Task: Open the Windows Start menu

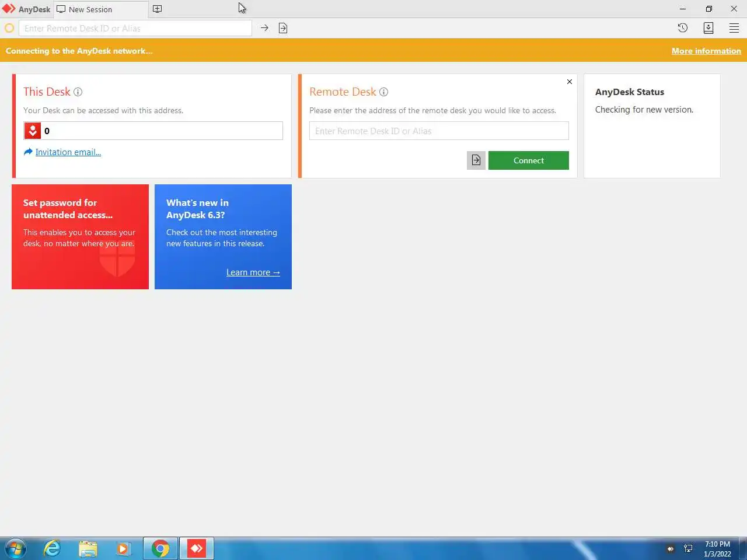Action: 15,548
